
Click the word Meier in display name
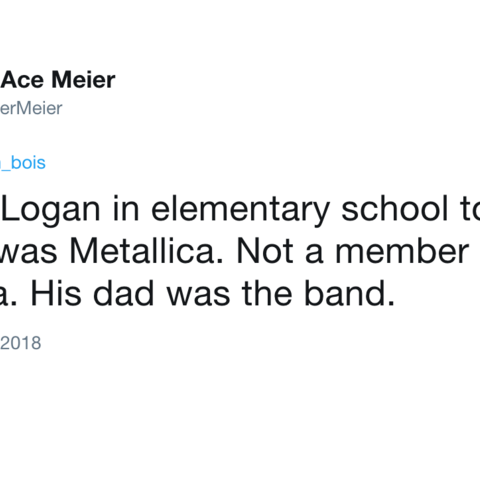[x=83, y=80]
